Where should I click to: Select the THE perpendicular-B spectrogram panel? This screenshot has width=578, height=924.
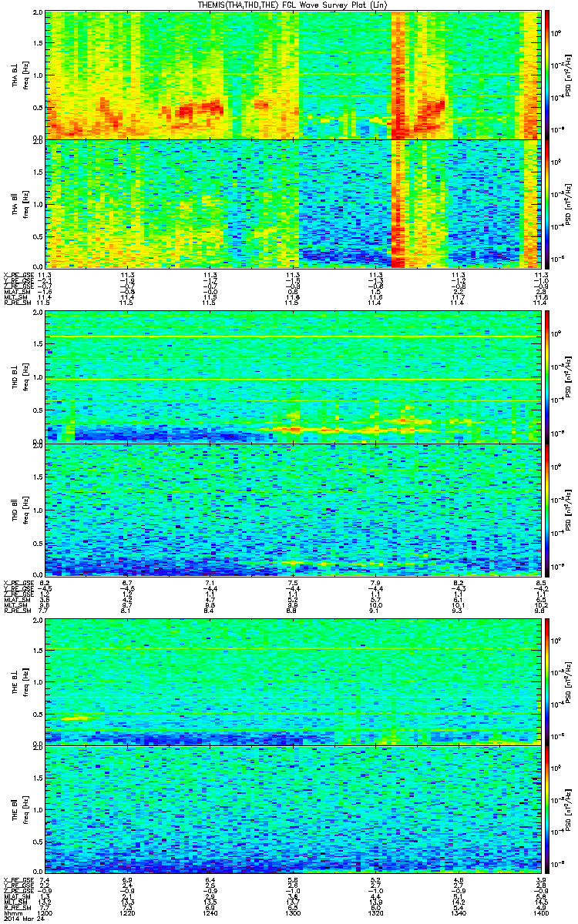[293, 681]
